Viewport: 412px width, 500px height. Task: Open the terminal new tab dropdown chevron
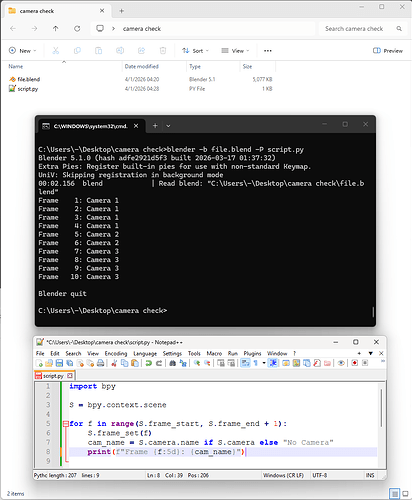click(168, 126)
